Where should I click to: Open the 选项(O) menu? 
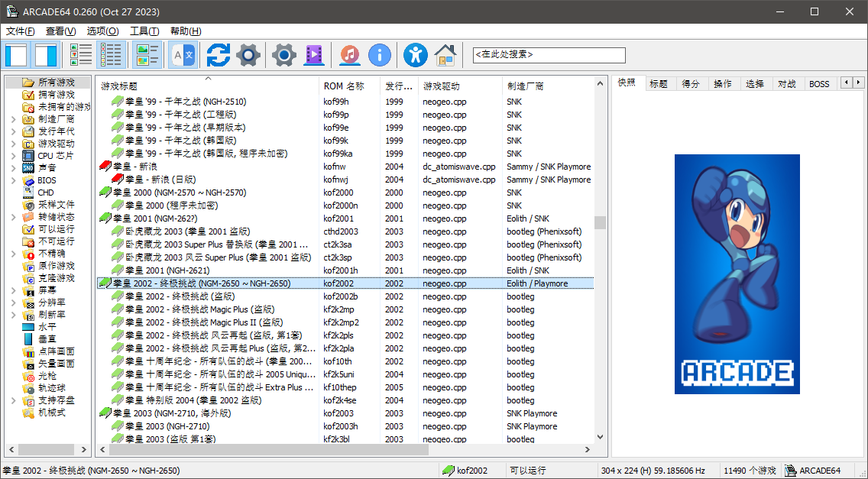point(103,31)
